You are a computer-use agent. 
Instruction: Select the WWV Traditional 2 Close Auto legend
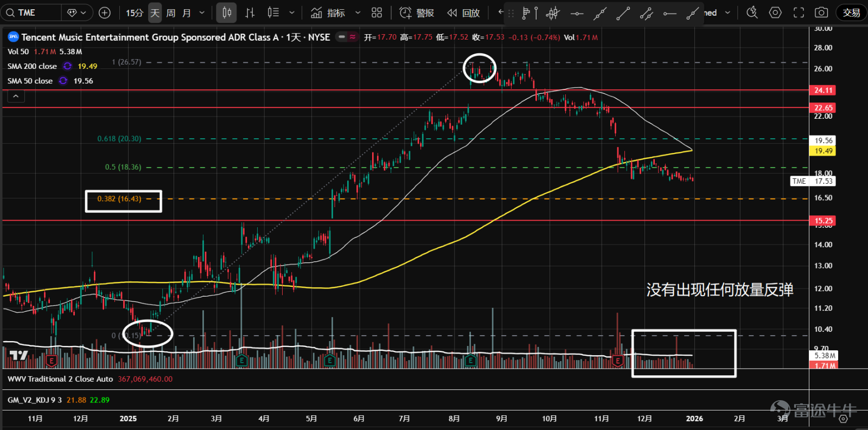pyautogui.click(x=60, y=379)
